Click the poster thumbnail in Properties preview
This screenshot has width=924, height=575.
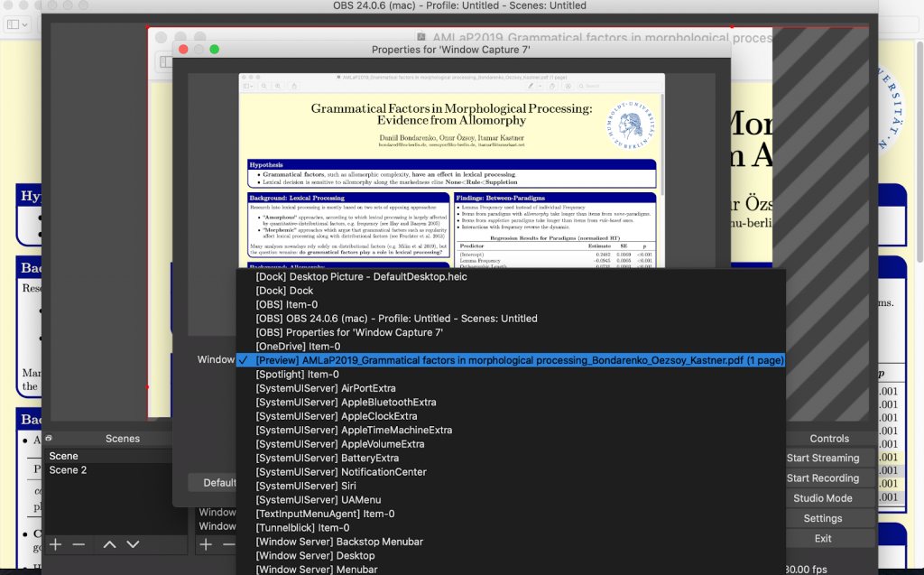point(451,171)
